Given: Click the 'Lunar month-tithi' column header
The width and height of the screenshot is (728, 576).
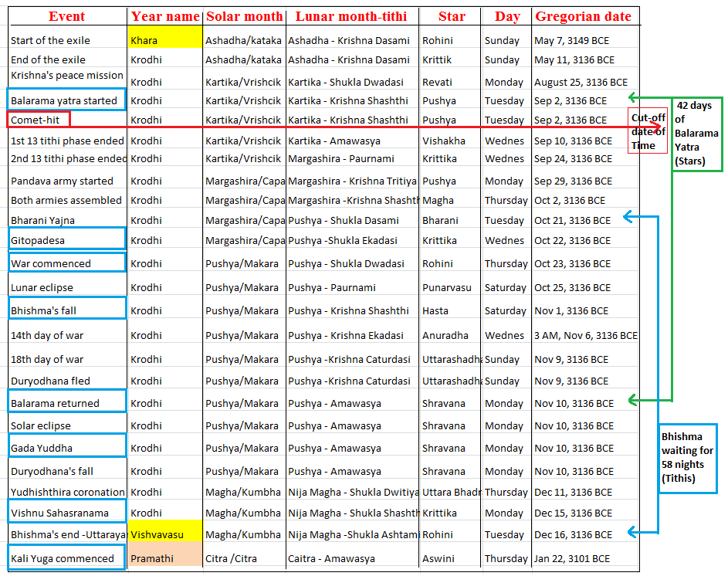Looking at the screenshot, I should tap(351, 16).
